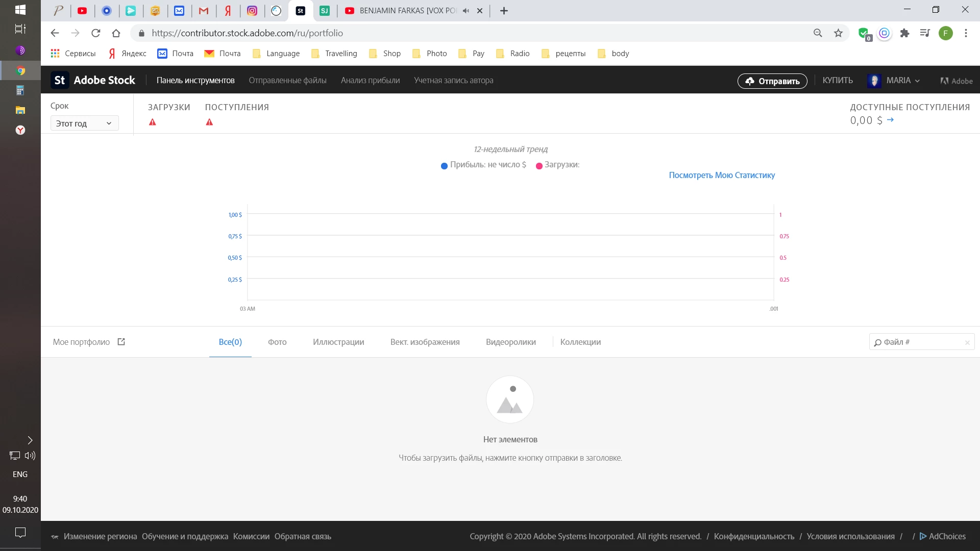980x551 pixels.
Task: Expand the Windows tray hidden icons chevron
Action: coord(30,440)
